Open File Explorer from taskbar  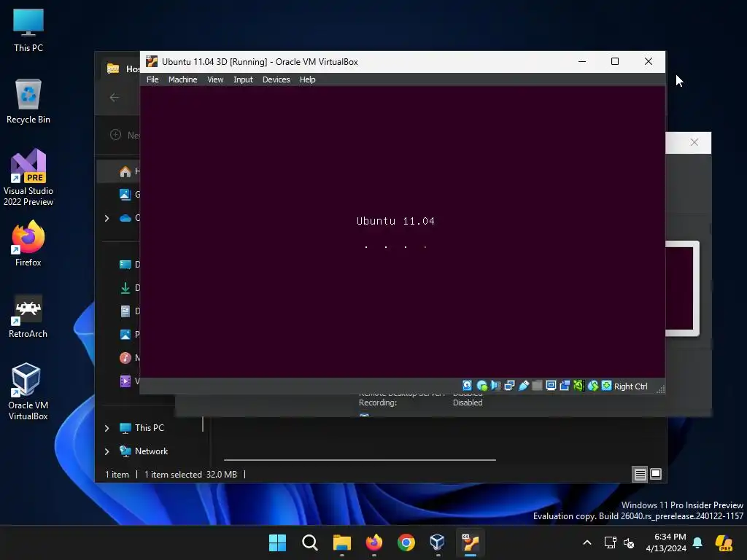point(341,542)
